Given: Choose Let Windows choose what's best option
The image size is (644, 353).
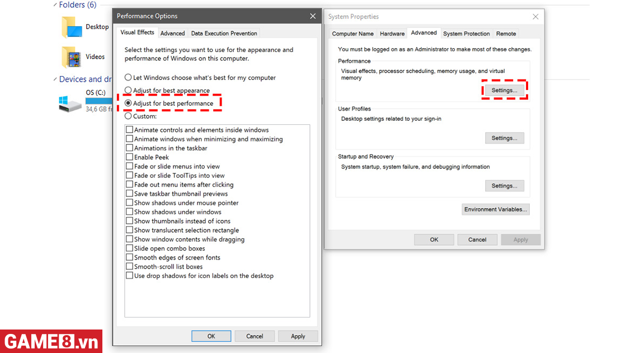Looking at the screenshot, I should click(129, 78).
